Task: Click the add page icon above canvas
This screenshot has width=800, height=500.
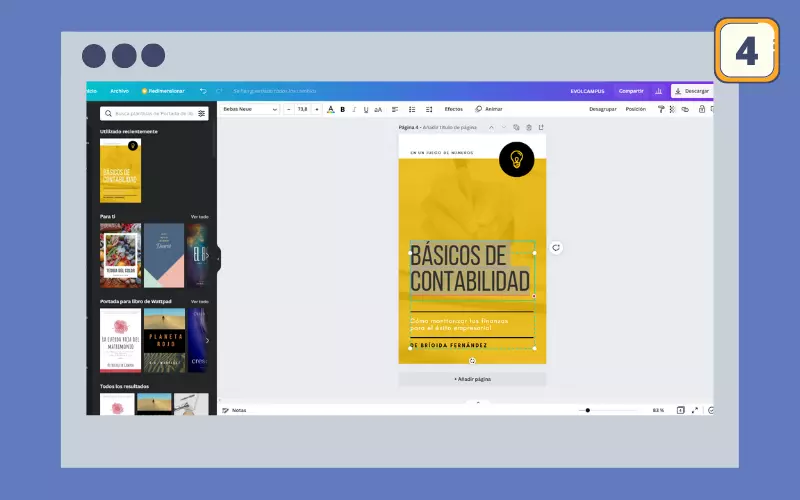Action: [x=541, y=128]
